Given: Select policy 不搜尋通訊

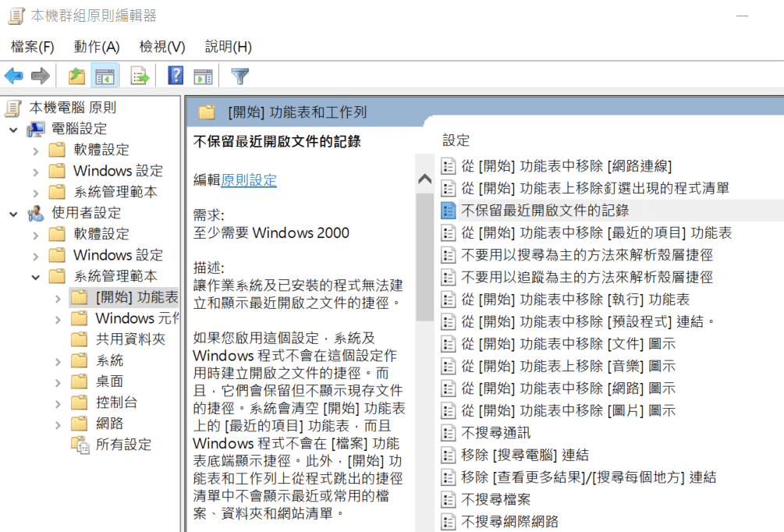Looking at the screenshot, I should 495,433.
